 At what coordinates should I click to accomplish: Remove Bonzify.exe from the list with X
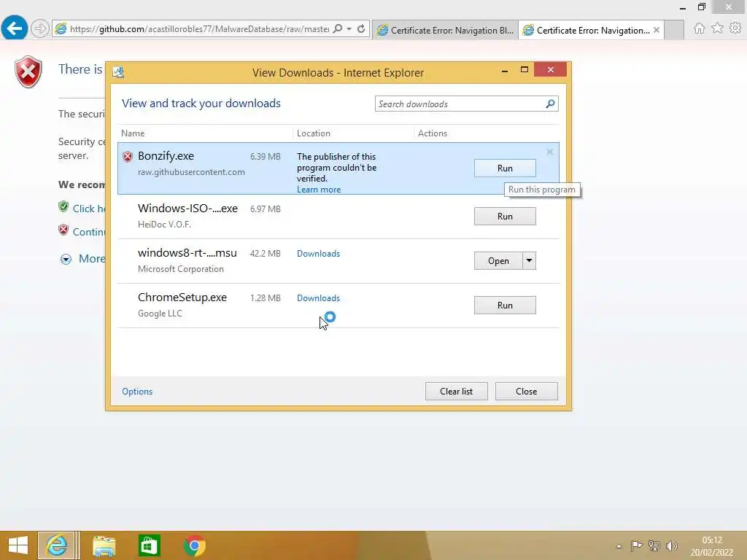(550, 152)
